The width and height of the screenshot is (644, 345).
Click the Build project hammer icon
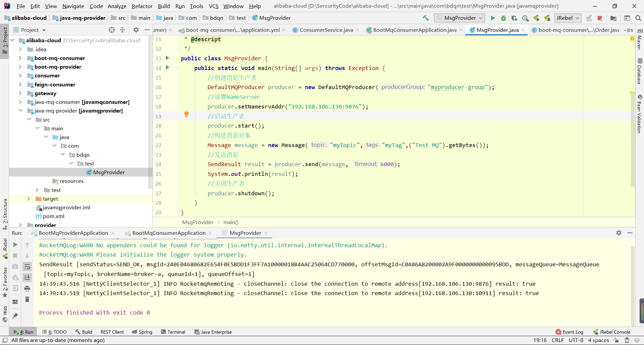426,18
